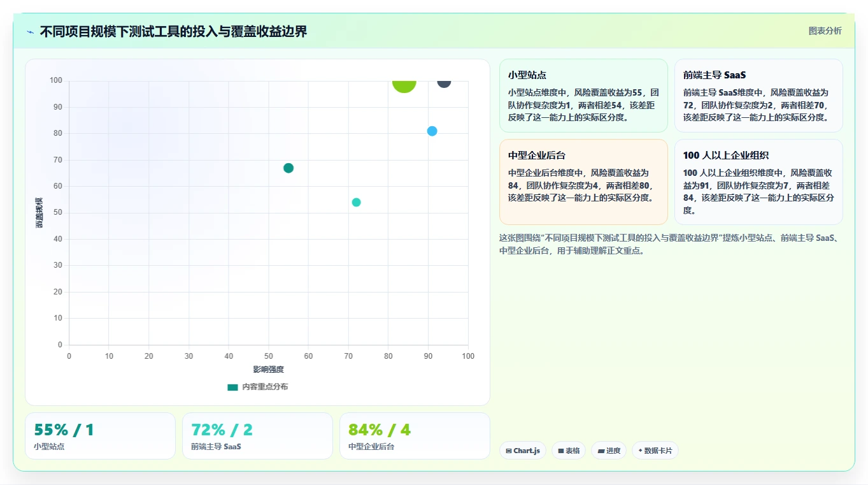868x485 pixels.
Task: Click the page title 不同项目规模下测试工具的投入与覆盖收益边界
Action: coord(173,31)
